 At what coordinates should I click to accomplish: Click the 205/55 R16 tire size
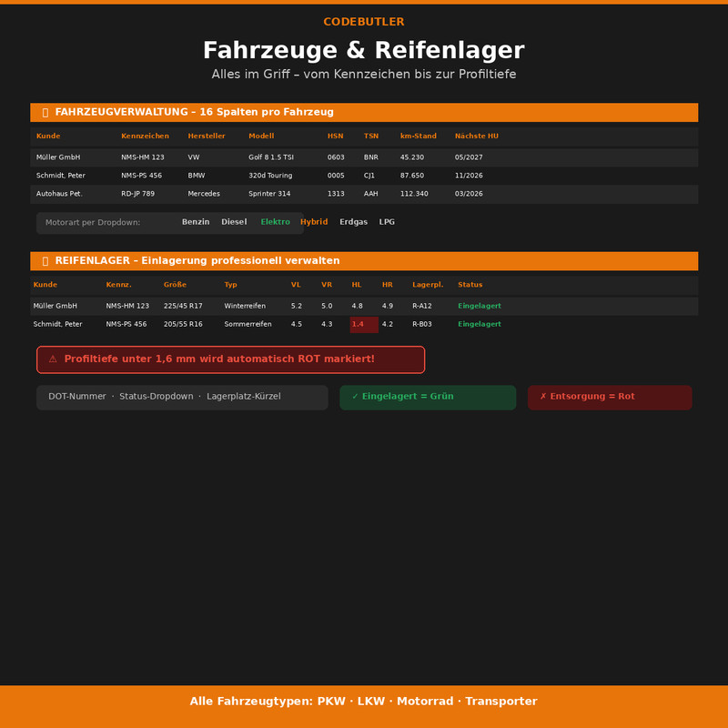[183, 324]
